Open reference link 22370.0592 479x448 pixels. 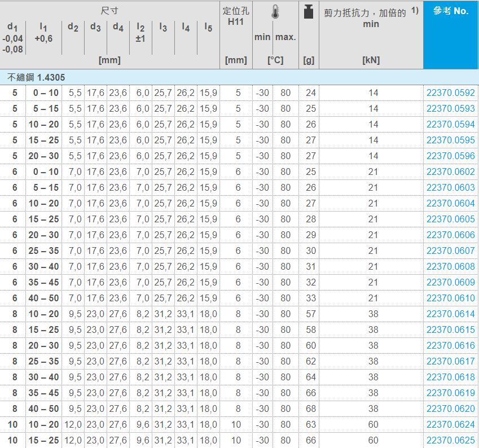tap(450, 93)
